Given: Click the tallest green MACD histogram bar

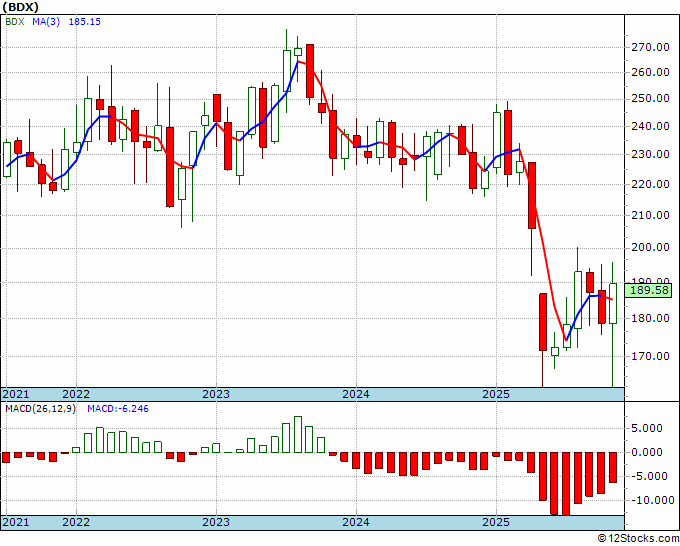Looking at the screenshot, I should 298,435.
